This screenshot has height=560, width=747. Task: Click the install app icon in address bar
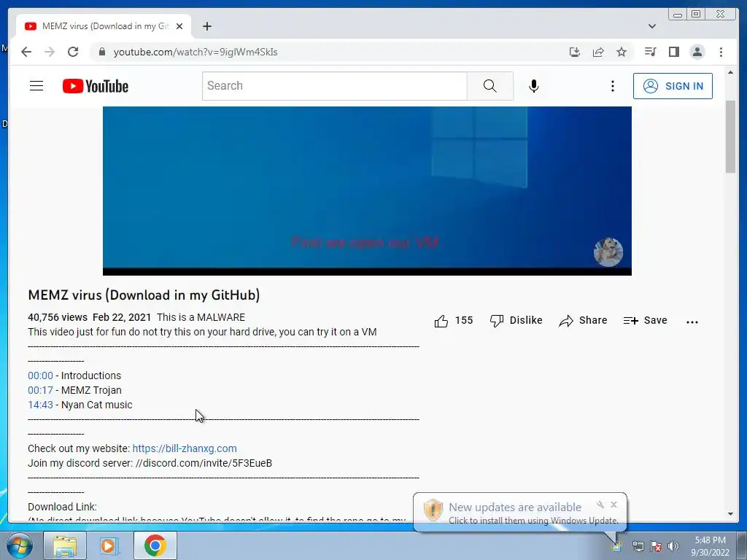[x=575, y=52]
